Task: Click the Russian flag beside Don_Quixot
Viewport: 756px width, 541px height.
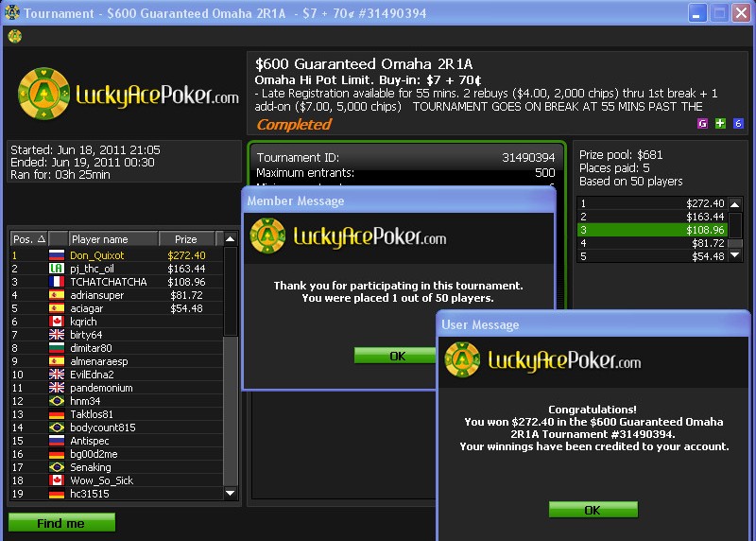Action: pyautogui.click(x=57, y=255)
